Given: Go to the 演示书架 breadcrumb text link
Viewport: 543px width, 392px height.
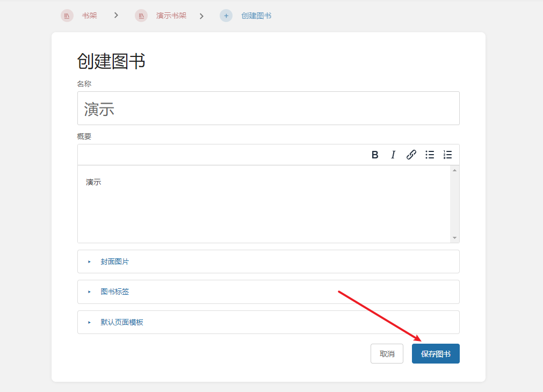Looking at the screenshot, I should pyautogui.click(x=171, y=16).
